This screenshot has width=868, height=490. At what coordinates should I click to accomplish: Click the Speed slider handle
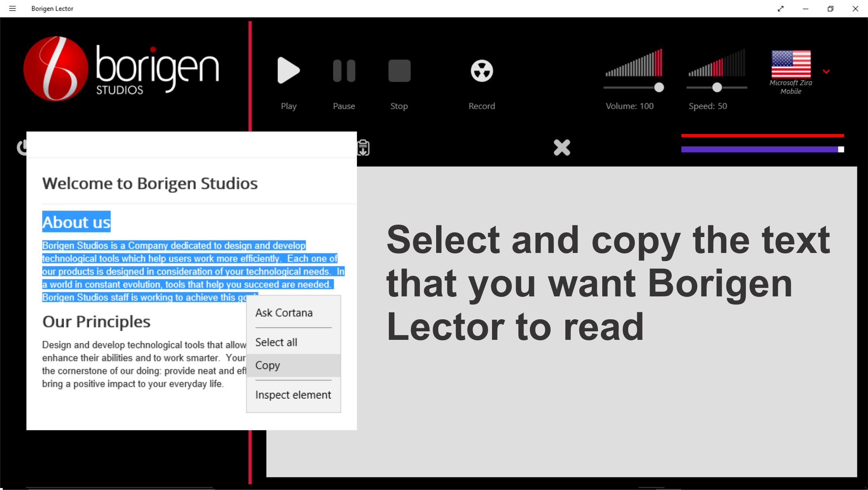[x=717, y=87]
